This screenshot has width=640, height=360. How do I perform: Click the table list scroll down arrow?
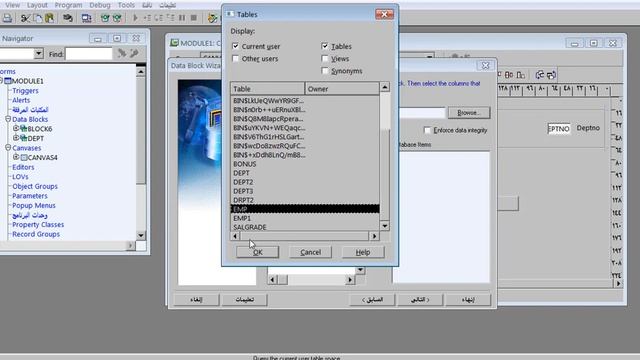[x=384, y=226]
